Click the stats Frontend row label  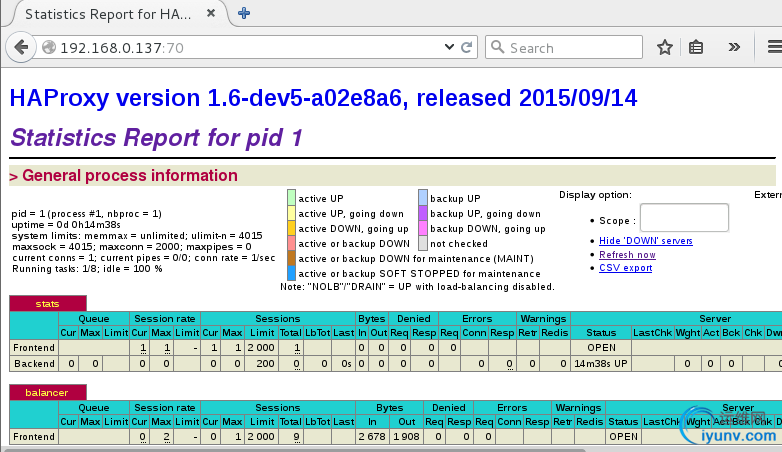point(34,348)
